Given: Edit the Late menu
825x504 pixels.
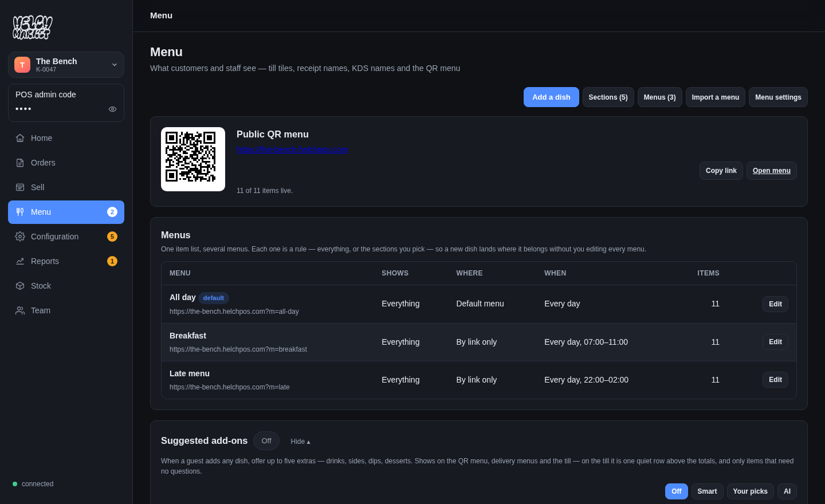Looking at the screenshot, I should tap(775, 380).
